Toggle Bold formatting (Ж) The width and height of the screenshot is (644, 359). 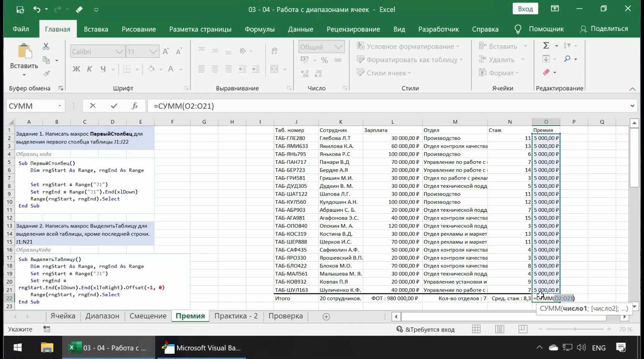click(76, 69)
